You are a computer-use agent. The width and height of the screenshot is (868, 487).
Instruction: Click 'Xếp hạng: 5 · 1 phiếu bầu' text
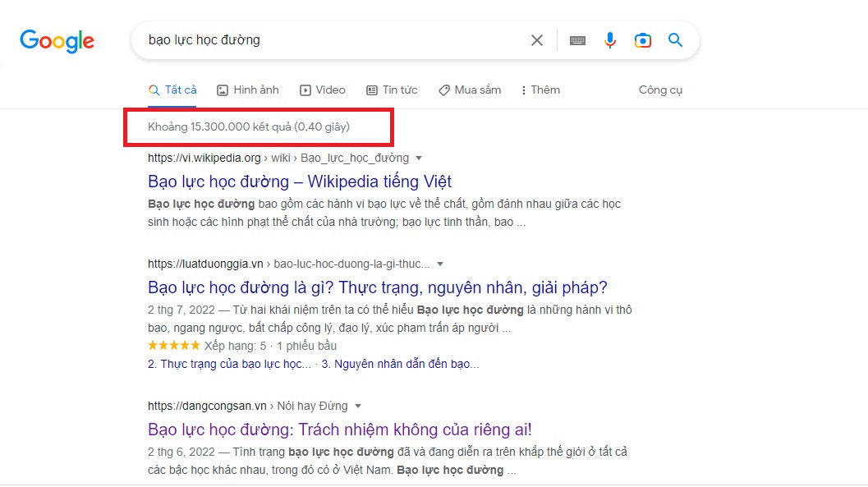[x=270, y=346]
